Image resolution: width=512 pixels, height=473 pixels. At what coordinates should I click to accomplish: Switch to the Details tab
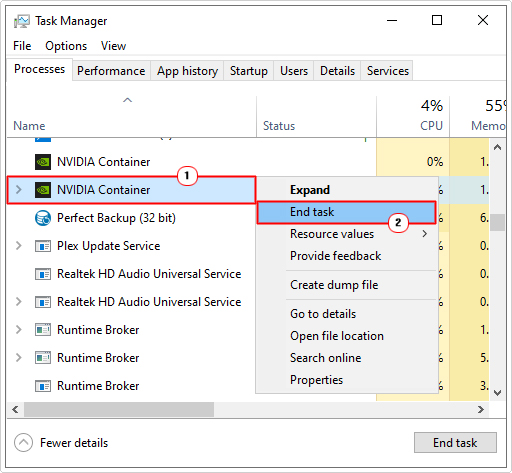point(337,71)
